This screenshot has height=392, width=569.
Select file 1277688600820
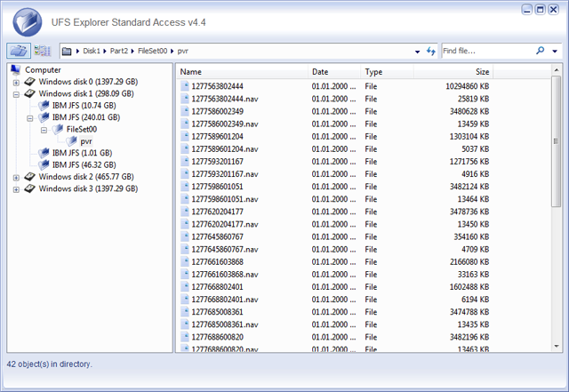[x=217, y=337]
